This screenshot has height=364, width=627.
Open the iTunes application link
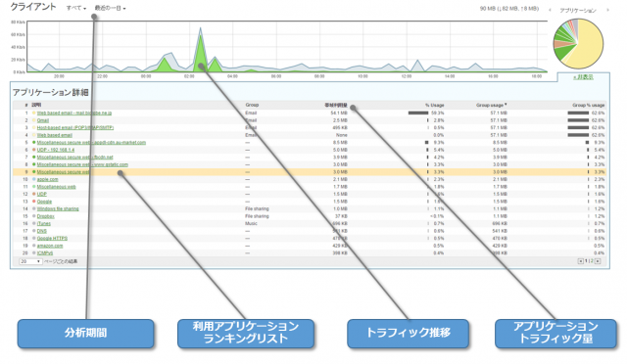pos(44,224)
